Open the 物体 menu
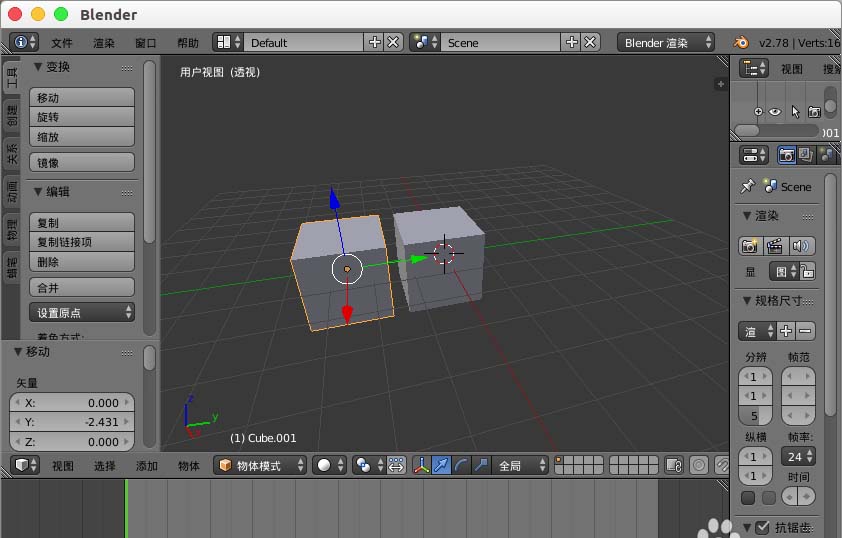 [189, 466]
